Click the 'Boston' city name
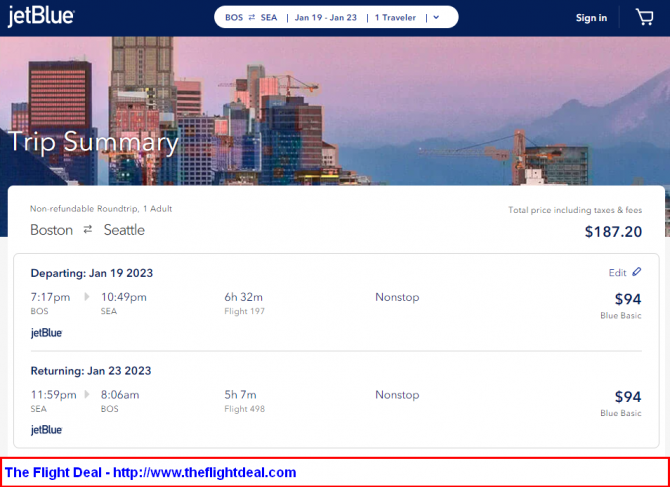The image size is (670, 487). pos(51,230)
